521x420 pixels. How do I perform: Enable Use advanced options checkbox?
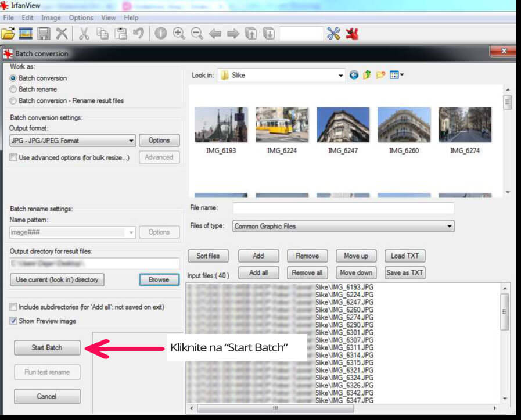tap(13, 157)
